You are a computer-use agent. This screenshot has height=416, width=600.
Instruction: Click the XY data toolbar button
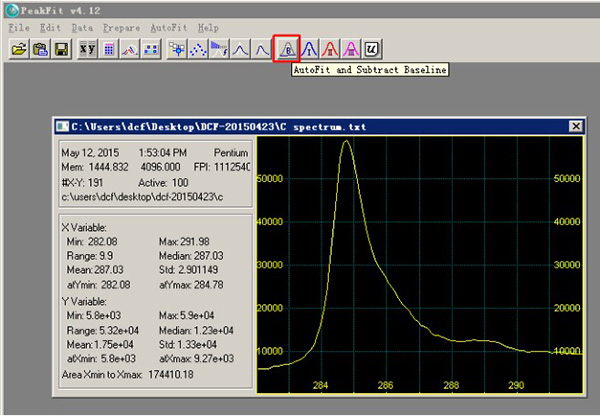[x=88, y=47]
